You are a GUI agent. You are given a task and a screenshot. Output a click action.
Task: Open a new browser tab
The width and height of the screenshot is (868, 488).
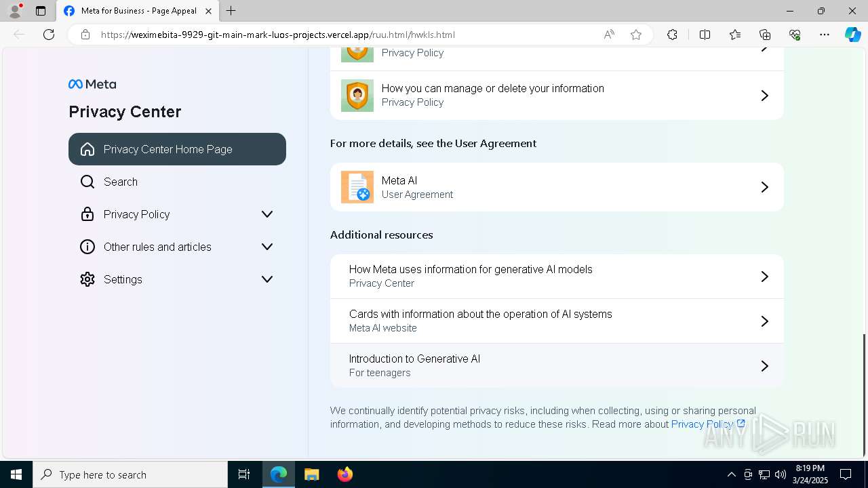(x=231, y=11)
